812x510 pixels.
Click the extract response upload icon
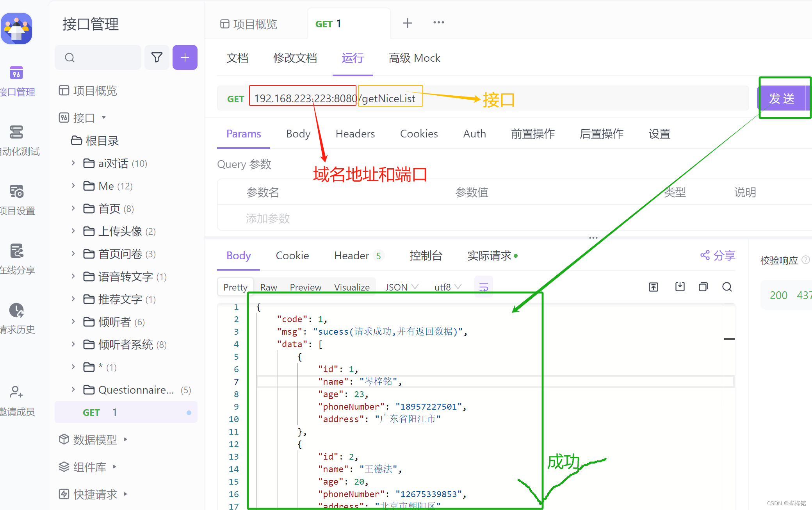click(653, 287)
